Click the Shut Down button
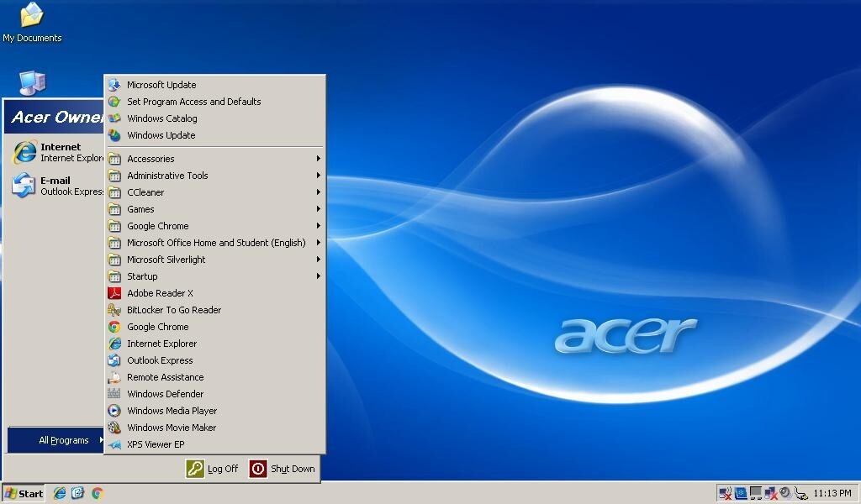 [x=283, y=469]
